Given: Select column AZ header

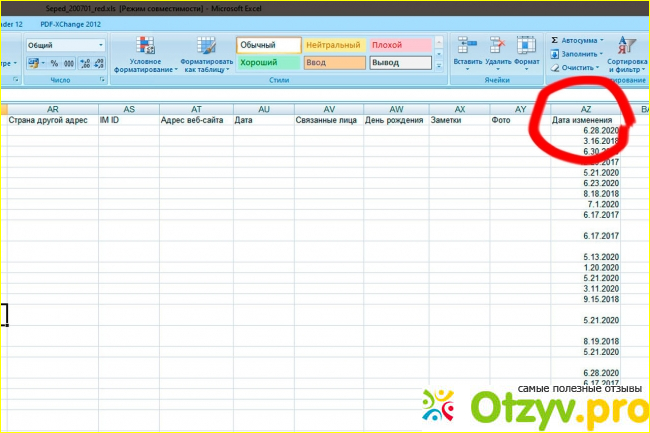Looking at the screenshot, I should click(x=587, y=108).
